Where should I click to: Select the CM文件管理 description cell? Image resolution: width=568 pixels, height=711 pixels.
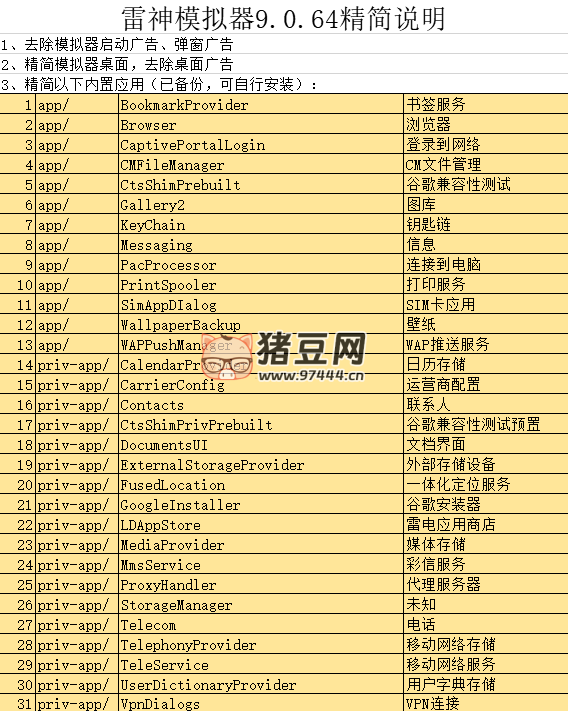pos(486,164)
